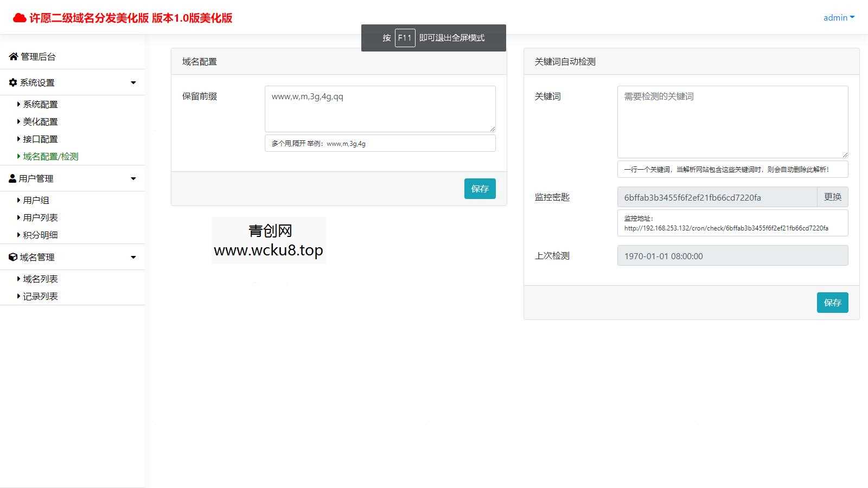Image resolution: width=868 pixels, height=488 pixels.
Task: Click the home icon beside 管理后台
Action: point(12,56)
